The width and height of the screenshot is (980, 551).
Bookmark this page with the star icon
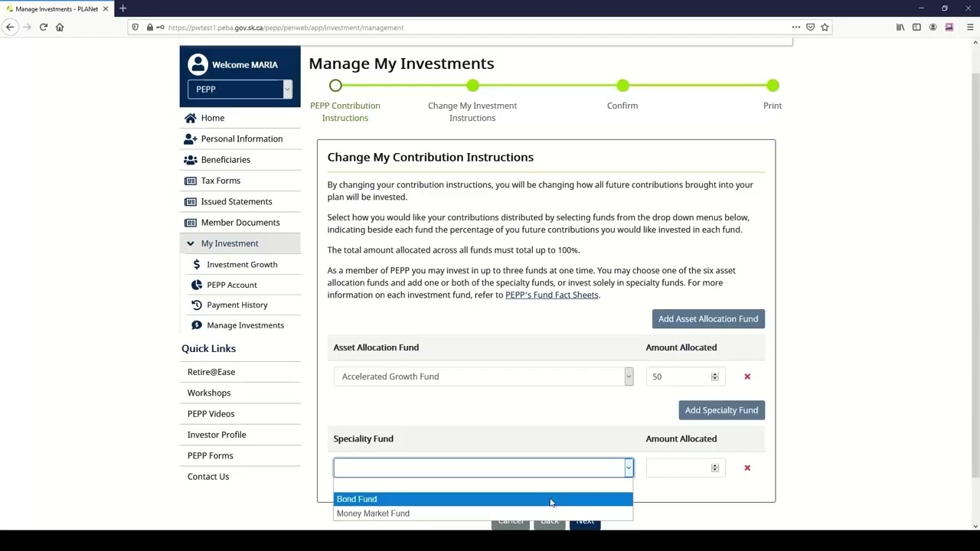tap(825, 27)
